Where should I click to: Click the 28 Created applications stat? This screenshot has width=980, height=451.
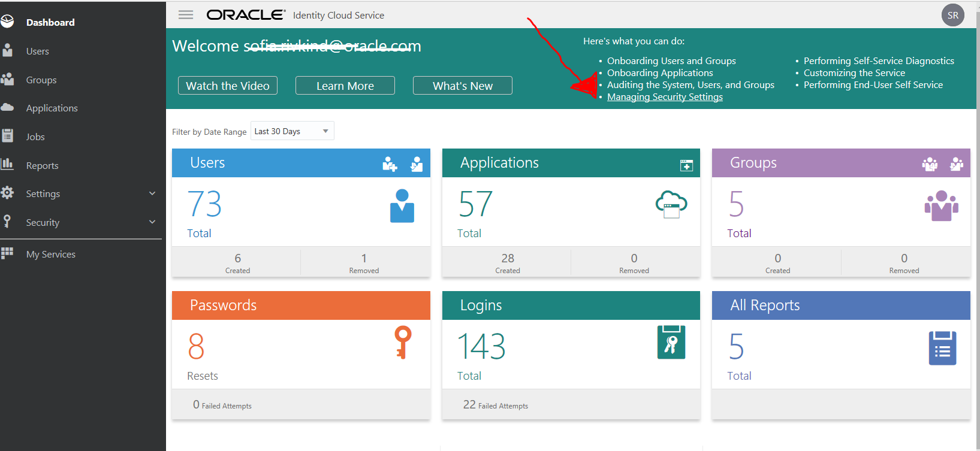[507, 262]
